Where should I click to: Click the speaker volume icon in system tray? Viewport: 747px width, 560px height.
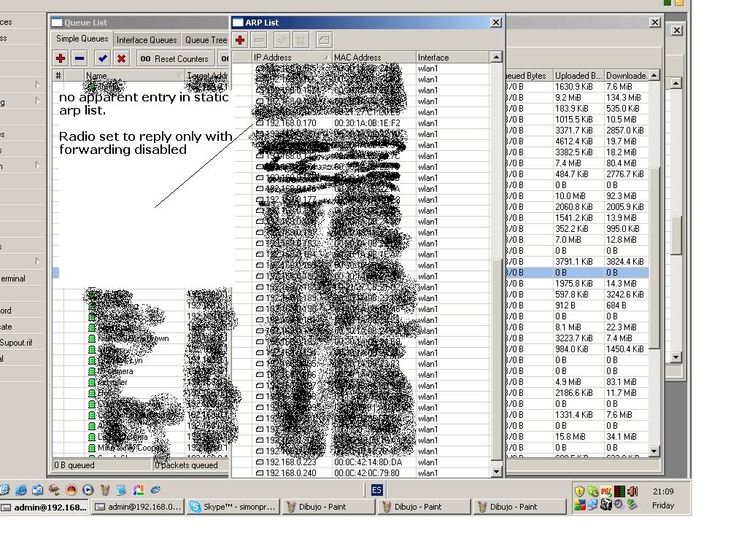point(632,491)
